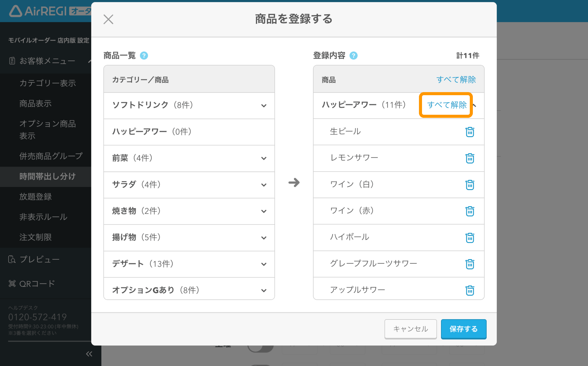Screen dimensions: 588x366
Task: Open カテゴリー表示 in sidebar
Action: tap(48, 83)
